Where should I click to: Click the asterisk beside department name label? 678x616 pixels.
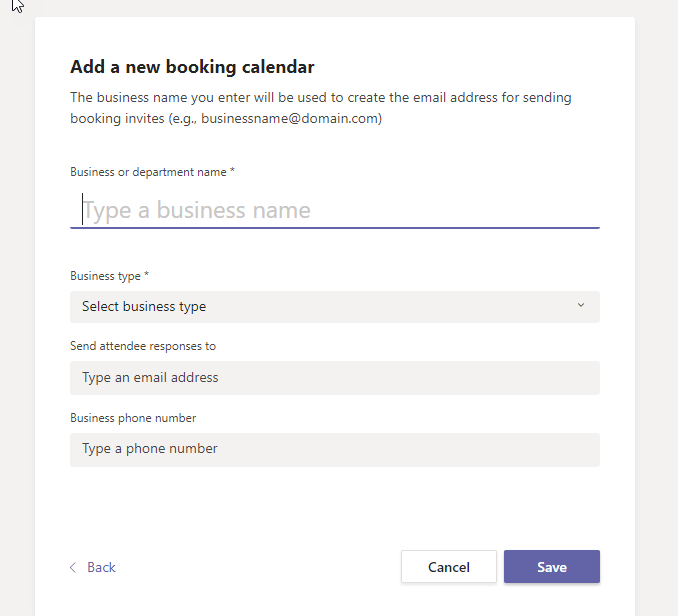(x=233, y=171)
